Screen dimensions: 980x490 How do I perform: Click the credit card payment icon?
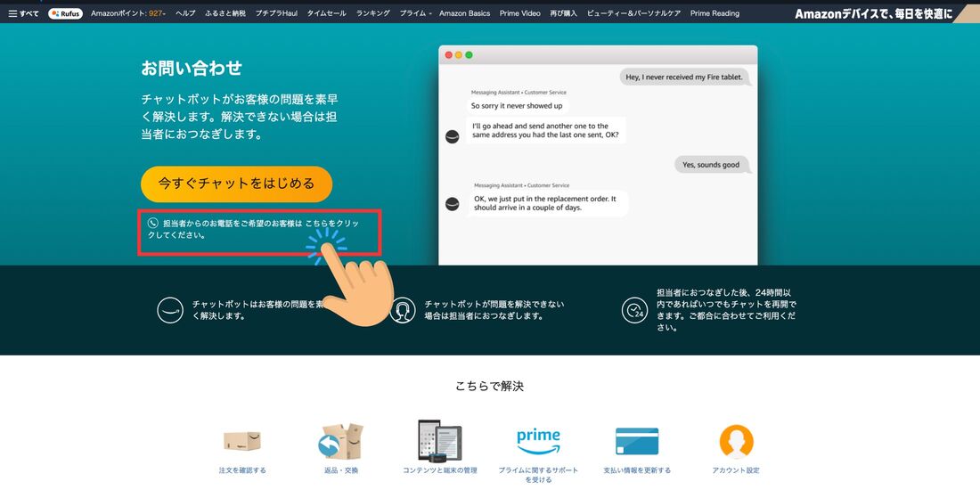pos(637,441)
